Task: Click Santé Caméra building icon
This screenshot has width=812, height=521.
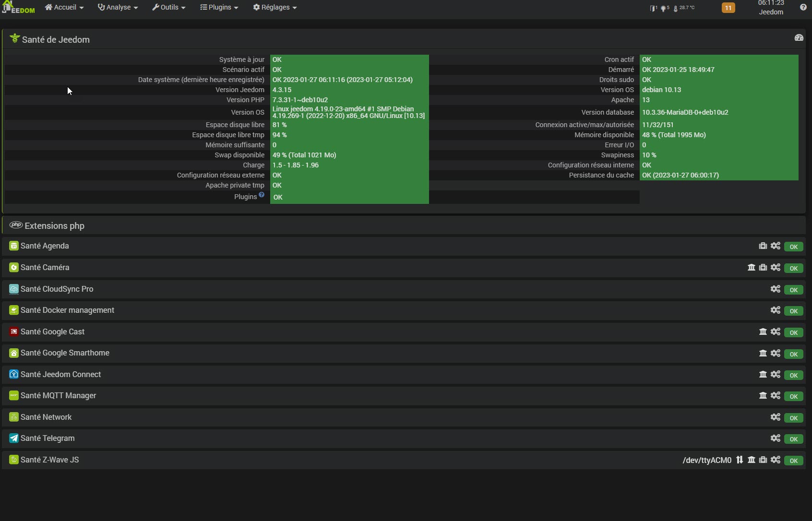Action: [x=751, y=268]
